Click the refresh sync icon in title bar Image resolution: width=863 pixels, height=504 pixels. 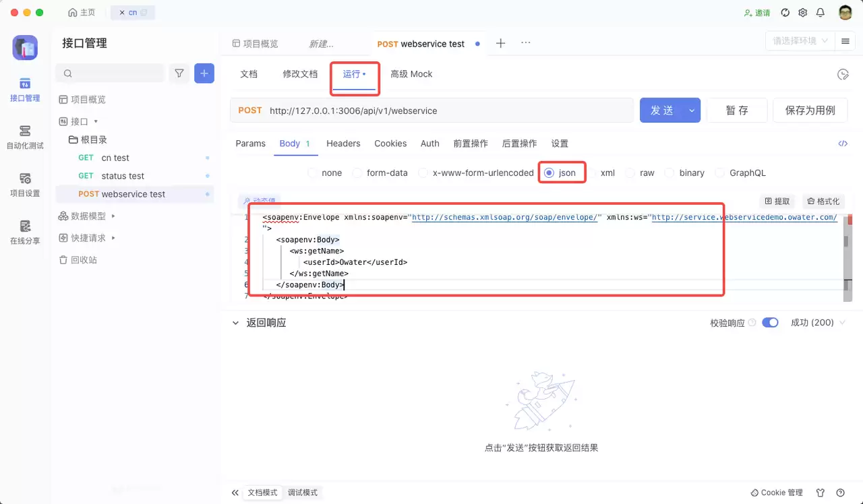785,12
